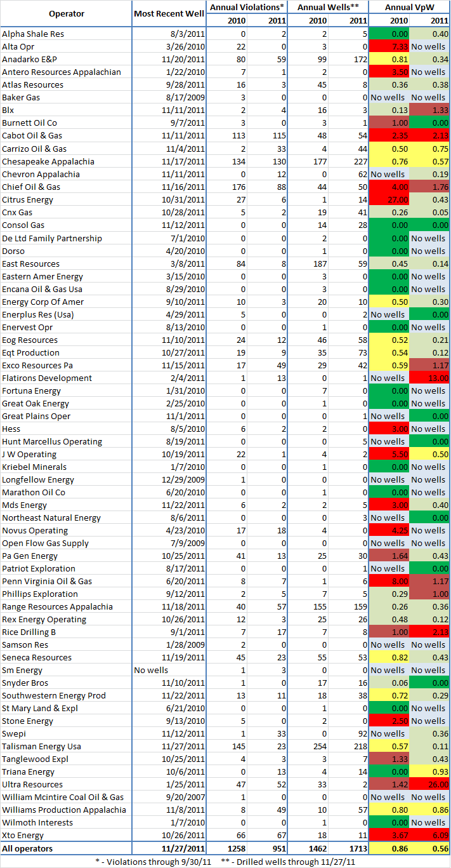Select the Mds Energy operator cell
This screenshot has height=868, width=451.
click(66, 505)
